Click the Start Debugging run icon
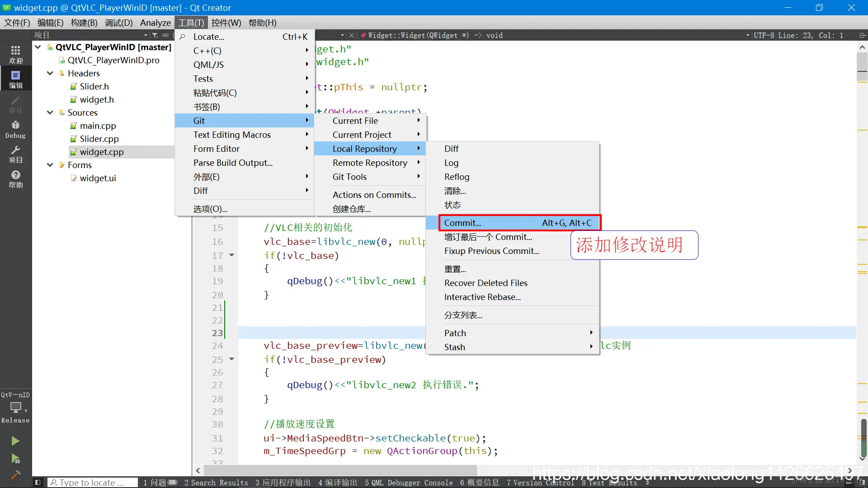This screenshot has height=488, width=868. click(15, 459)
